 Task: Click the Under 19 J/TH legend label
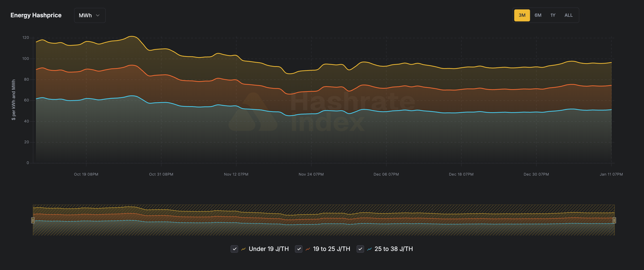tap(269, 249)
